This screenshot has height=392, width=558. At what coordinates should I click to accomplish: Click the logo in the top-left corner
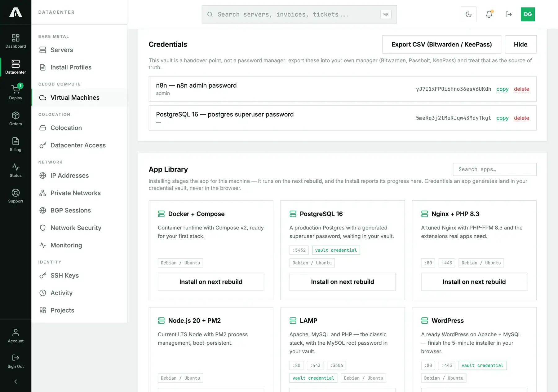[15, 12]
